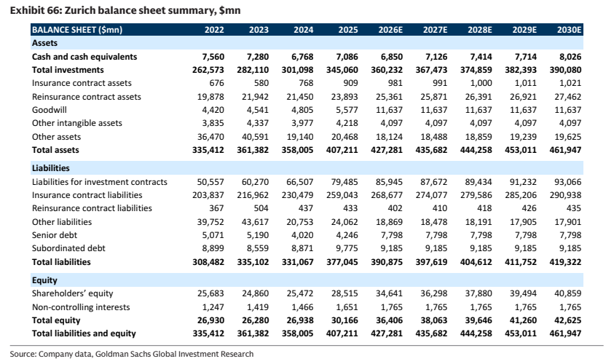
Task: Click the 2022 column header
Action: (214, 30)
